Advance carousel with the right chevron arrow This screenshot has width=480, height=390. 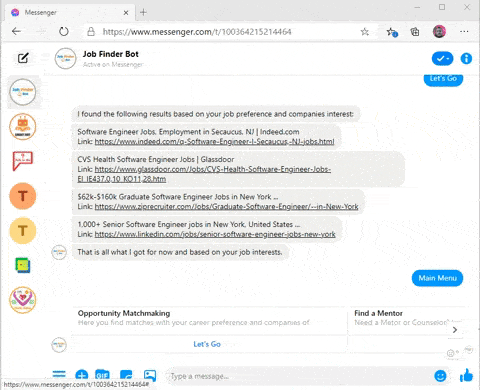[455, 330]
